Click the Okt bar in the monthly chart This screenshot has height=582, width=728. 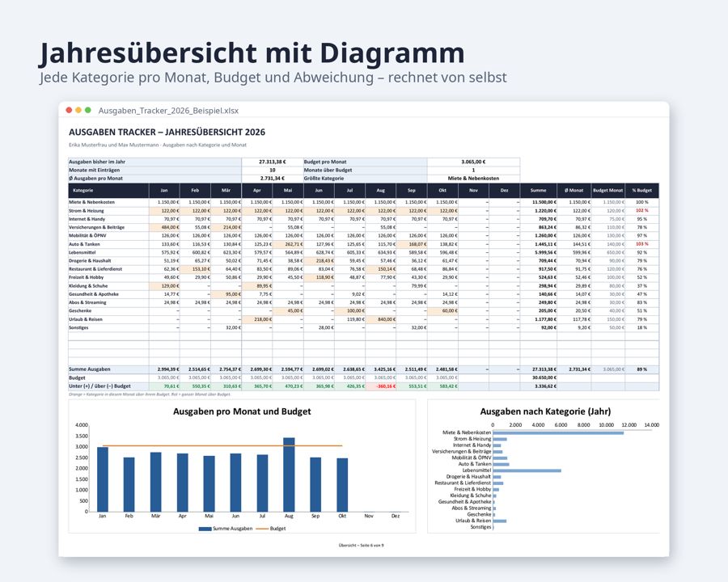[342, 485]
